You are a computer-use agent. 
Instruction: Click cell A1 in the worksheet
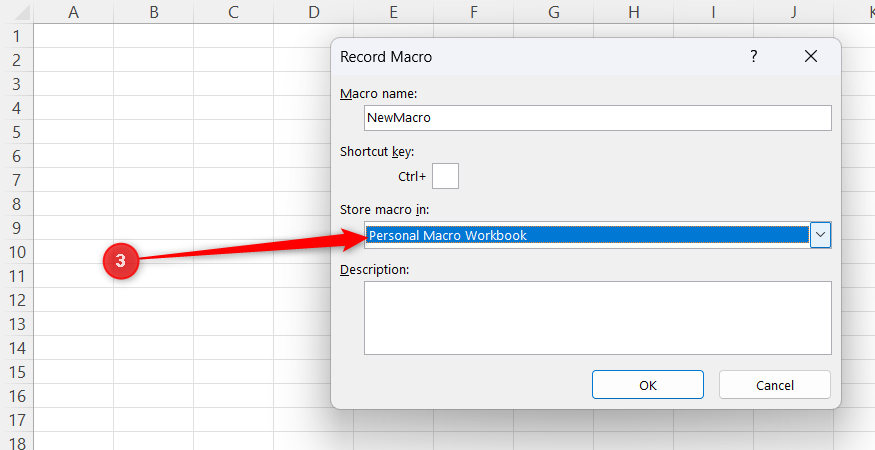[x=74, y=36]
